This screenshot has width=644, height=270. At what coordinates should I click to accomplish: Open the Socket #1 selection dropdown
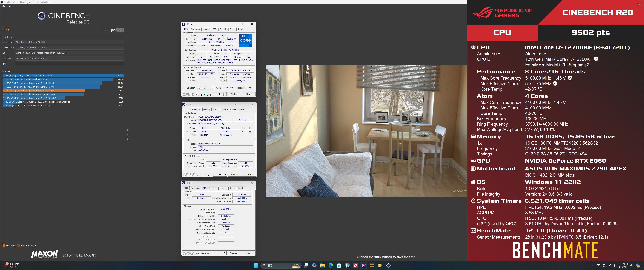[x=205, y=88]
